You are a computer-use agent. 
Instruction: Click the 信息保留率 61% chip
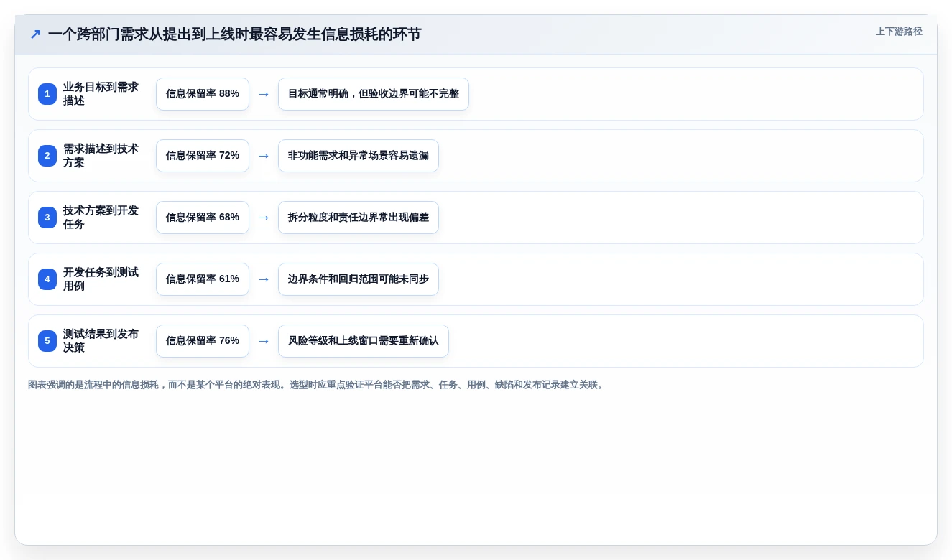click(x=203, y=279)
